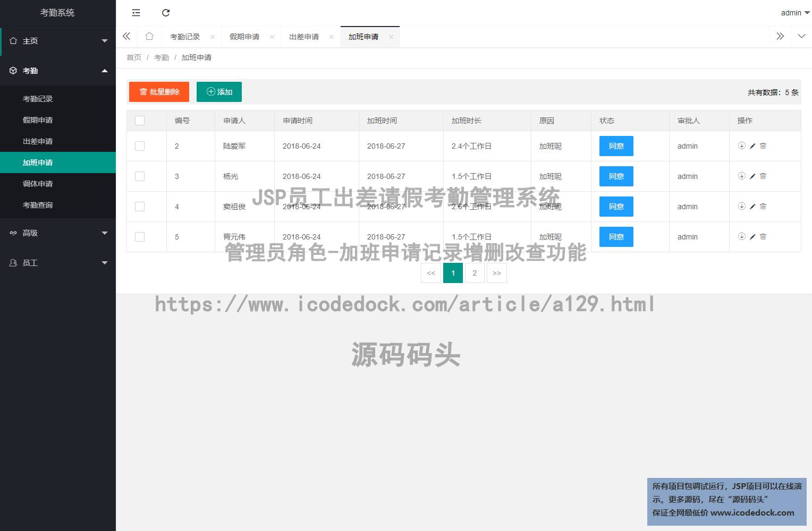Close the 加班申请 tab
The image size is (812, 531).
[391, 37]
